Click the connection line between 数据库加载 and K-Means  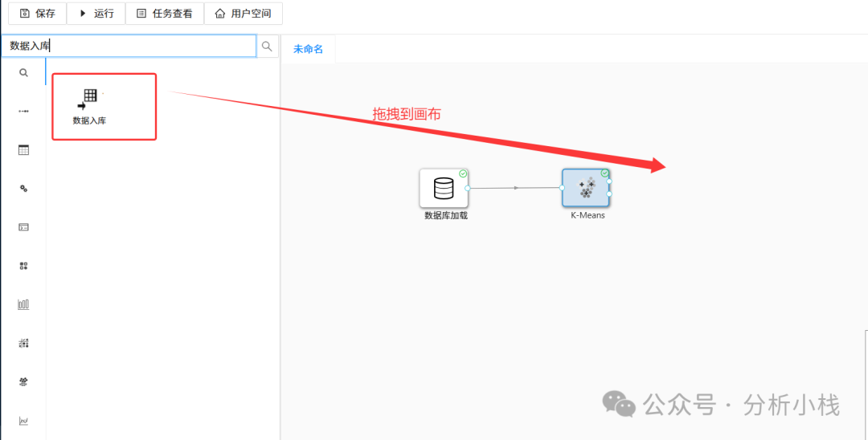516,188
